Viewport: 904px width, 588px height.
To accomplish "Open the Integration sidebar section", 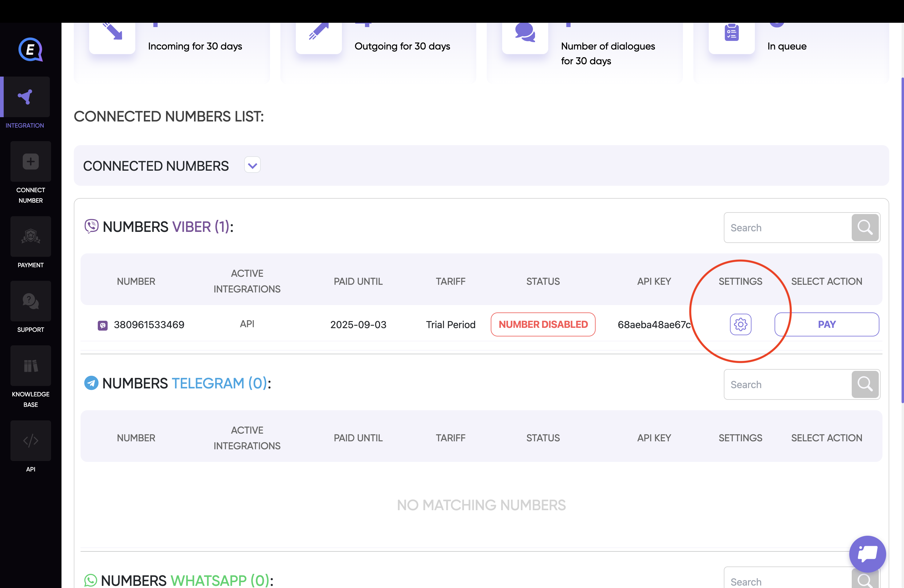I will [26, 97].
